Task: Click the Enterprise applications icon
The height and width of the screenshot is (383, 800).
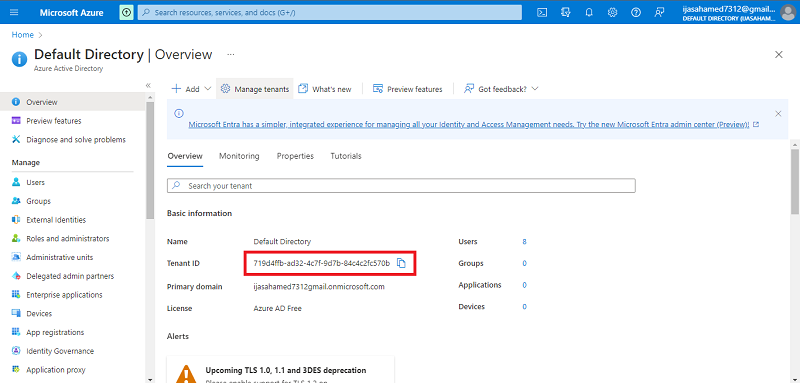Action: 16,295
